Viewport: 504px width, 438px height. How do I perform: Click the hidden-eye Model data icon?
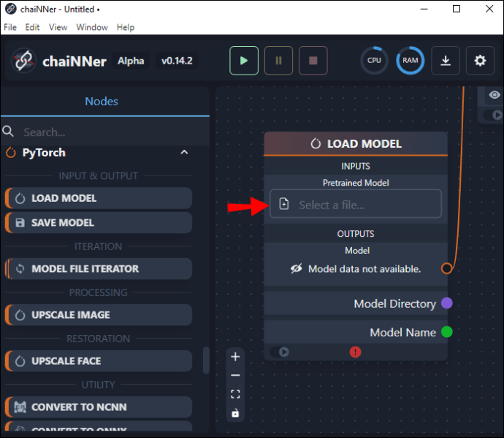click(x=296, y=268)
